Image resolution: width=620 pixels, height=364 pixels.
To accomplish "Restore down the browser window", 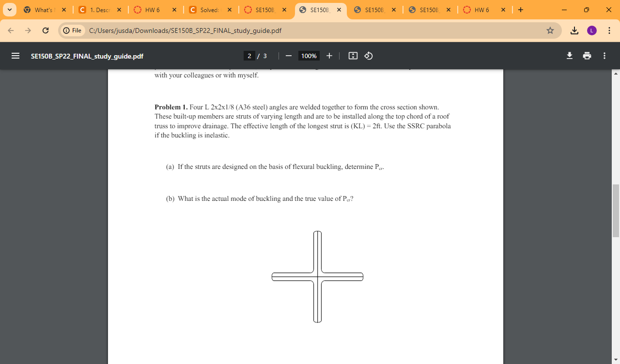I will pyautogui.click(x=587, y=10).
